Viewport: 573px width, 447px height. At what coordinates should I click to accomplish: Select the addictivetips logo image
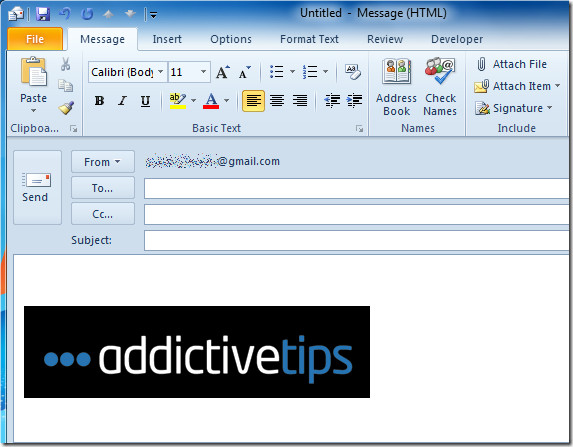[x=197, y=352]
